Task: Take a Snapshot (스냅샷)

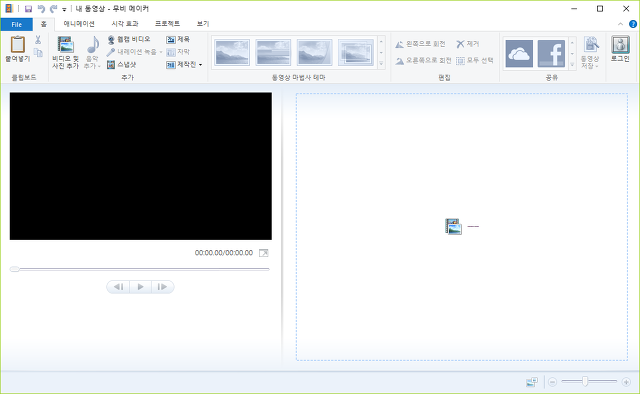Action: 122,65
